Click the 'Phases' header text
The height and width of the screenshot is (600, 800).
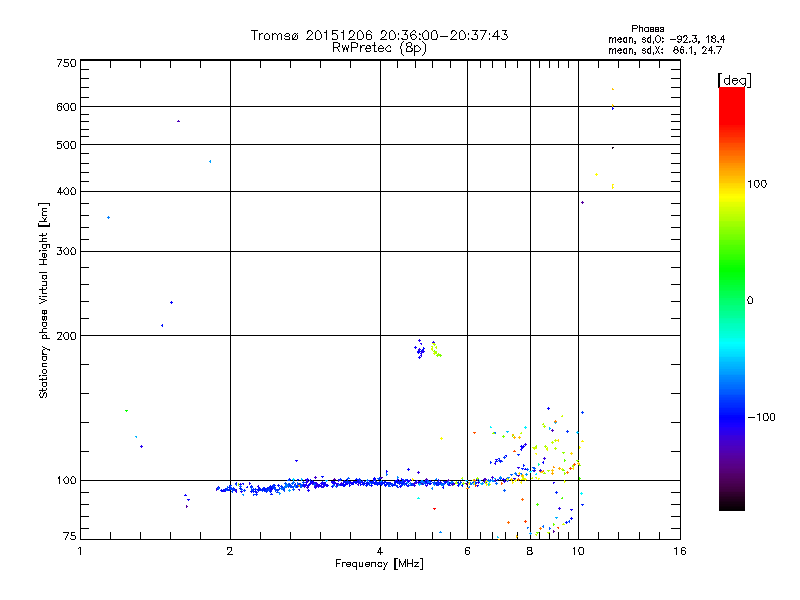point(647,29)
